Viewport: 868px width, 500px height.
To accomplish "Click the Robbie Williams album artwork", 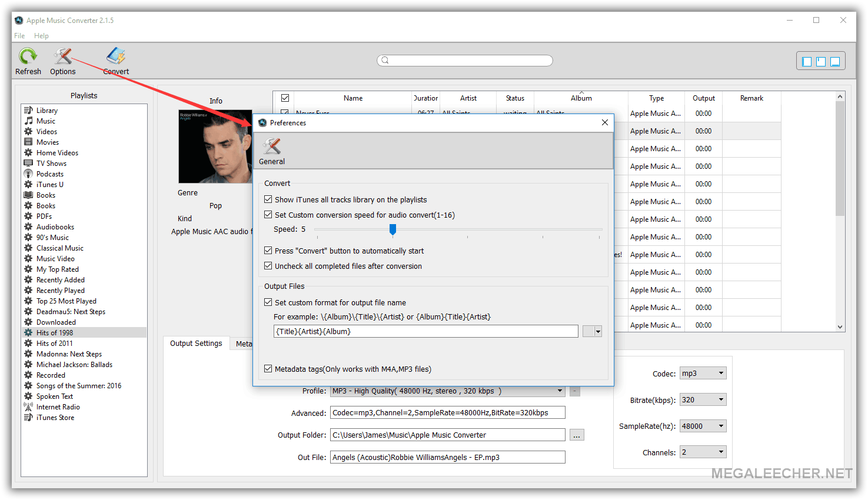I will (215, 146).
